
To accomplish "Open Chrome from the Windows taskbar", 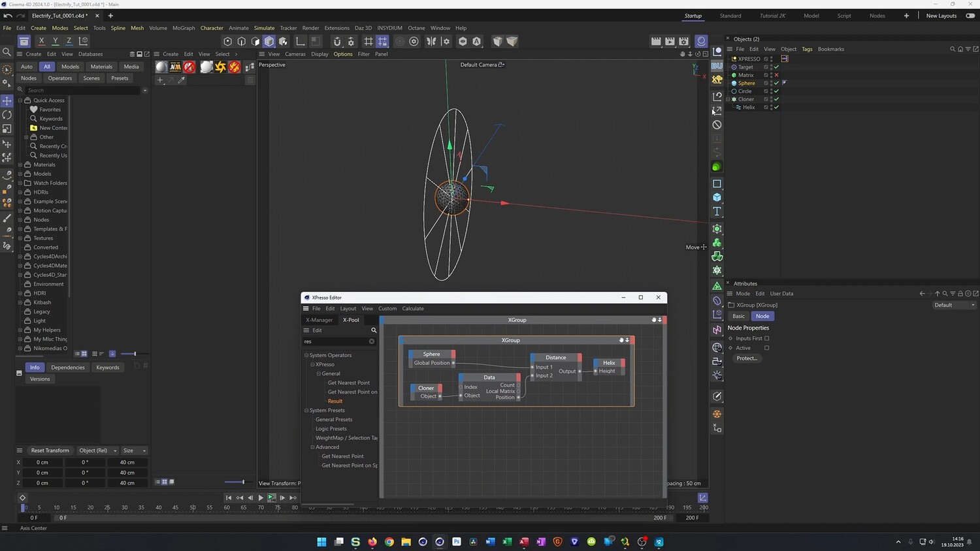I will [389, 542].
